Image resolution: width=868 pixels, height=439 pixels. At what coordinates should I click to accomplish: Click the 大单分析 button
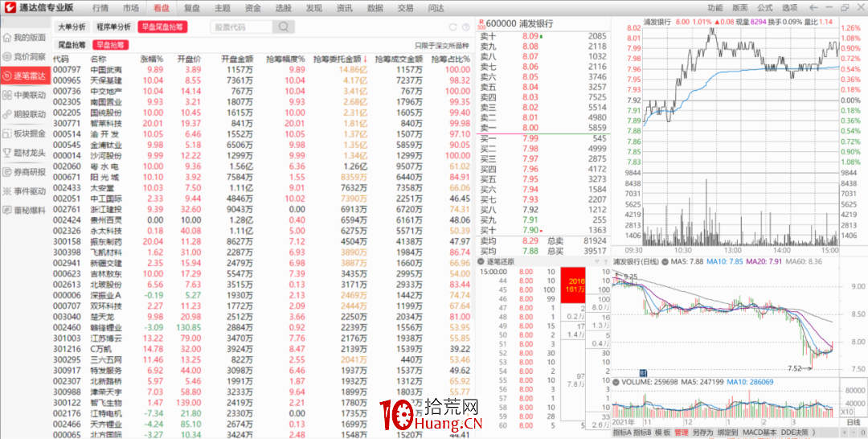pyautogui.click(x=72, y=27)
